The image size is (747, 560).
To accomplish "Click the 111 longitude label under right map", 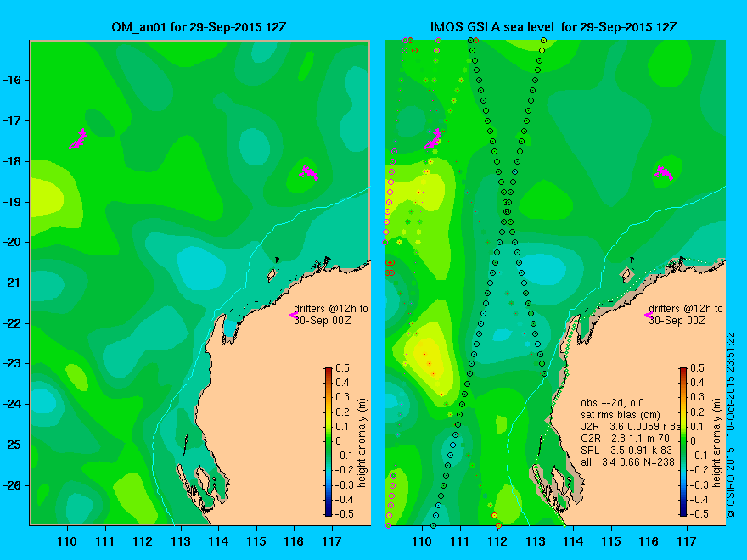I will point(460,541).
